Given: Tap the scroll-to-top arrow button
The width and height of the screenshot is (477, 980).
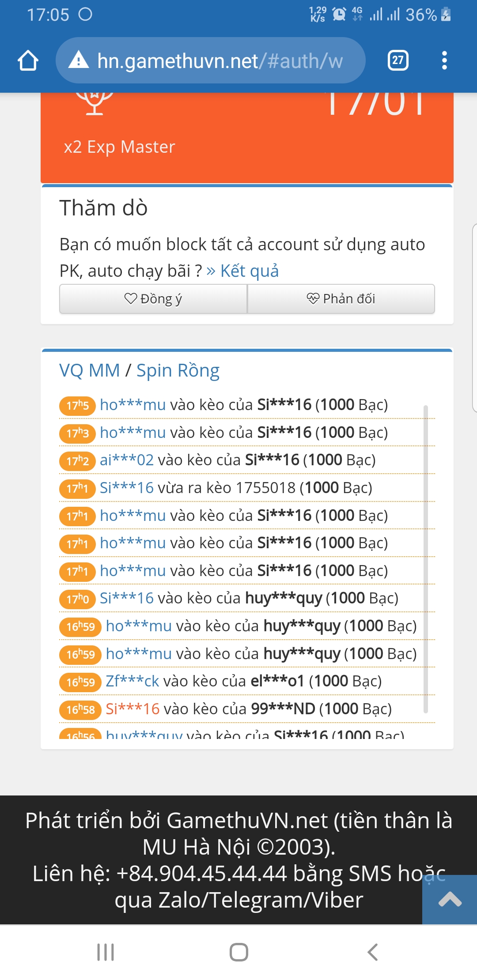Looking at the screenshot, I should click(x=450, y=899).
